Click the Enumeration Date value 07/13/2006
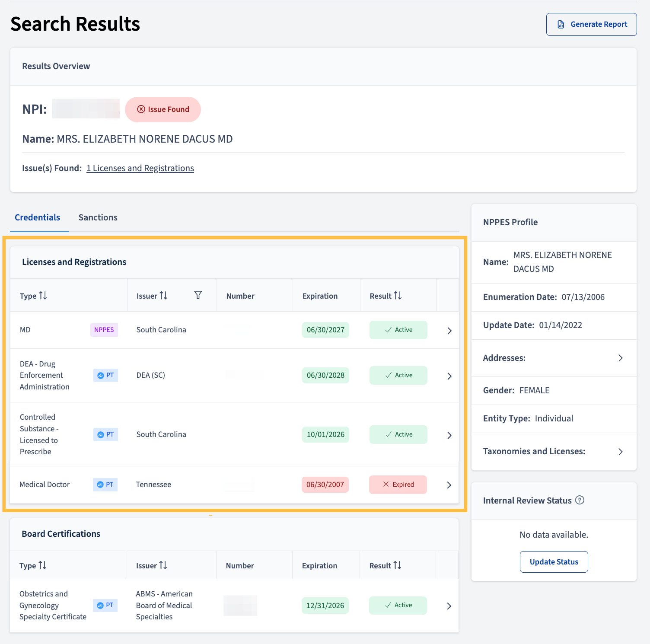This screenshot has height=644, width=650. coord(583,297)
